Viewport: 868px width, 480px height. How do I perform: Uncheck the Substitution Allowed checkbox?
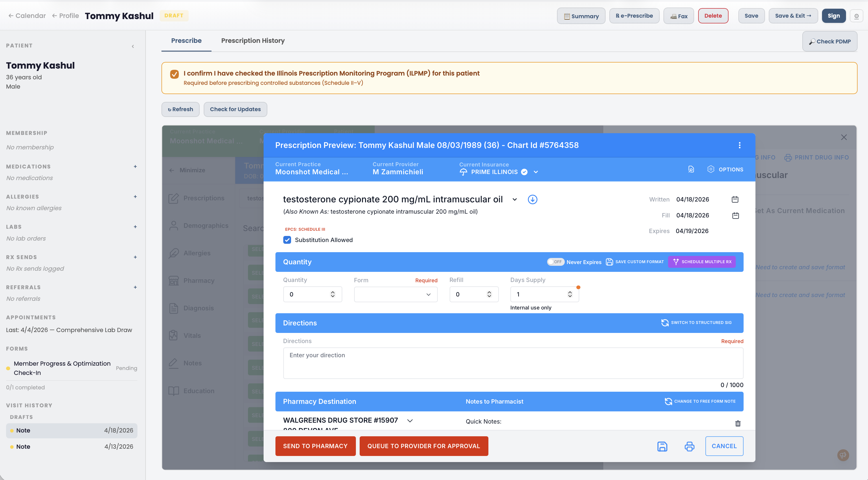(x=287, y=240)
